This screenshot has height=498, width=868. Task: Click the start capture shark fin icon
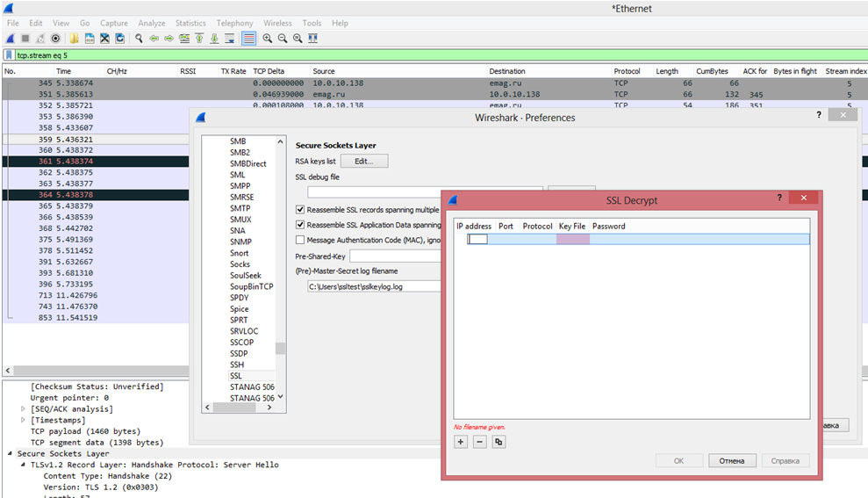pyautogui.click(x=10, y=39)
